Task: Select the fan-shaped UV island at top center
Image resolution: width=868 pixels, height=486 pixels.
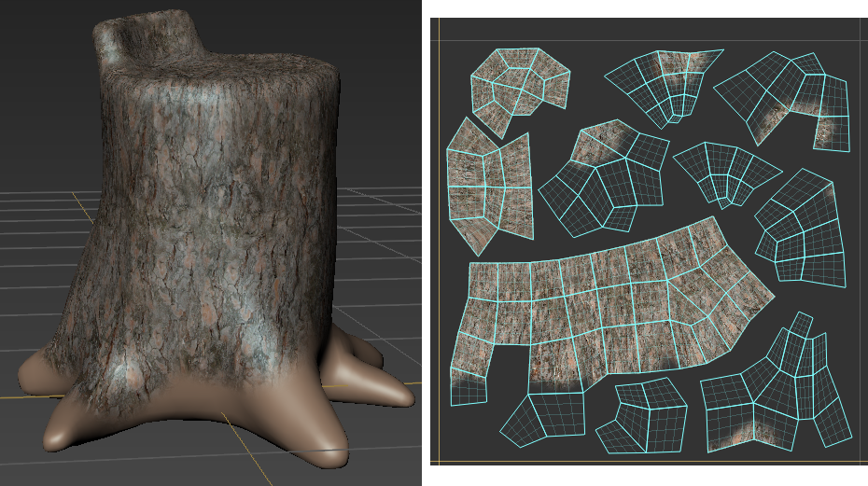Action: (x=668, y=86)
